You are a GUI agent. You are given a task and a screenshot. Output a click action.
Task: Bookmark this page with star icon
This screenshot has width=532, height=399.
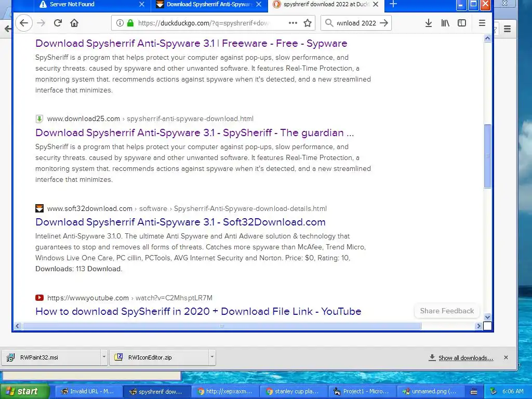[x=308, y=23]
